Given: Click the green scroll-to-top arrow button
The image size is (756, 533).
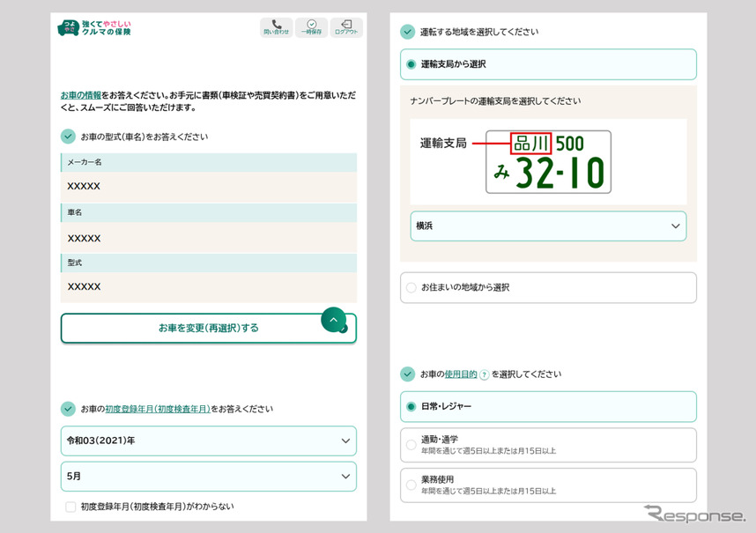Looking at the screenshot, I should (x=334, y=320).
